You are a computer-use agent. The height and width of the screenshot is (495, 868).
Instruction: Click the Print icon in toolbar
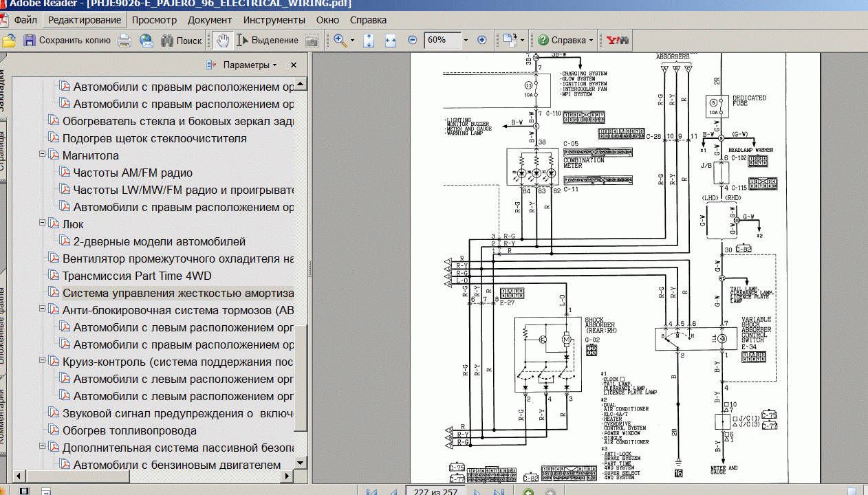pos(124,41)
